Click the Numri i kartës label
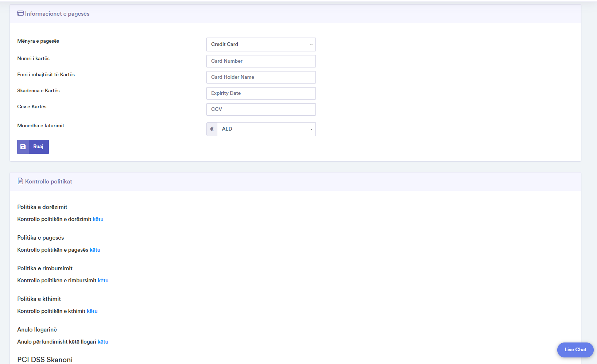The height and width of the screenshot is (364, 597). coord(33,59)
